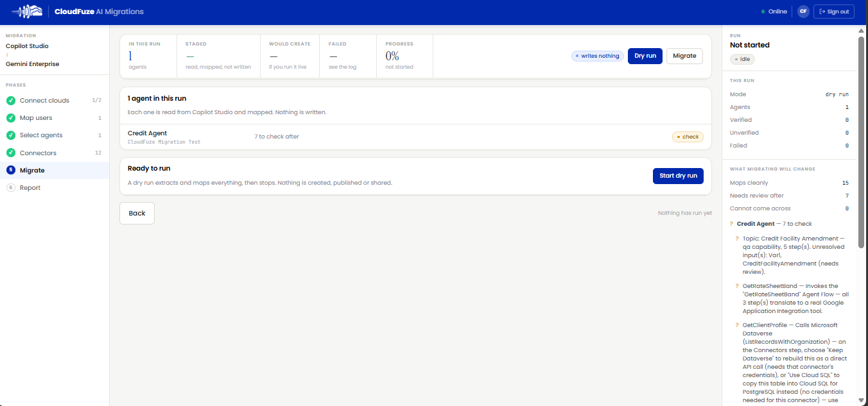Click the Progress 0% stat
Screen dimensions: 868x406
coord(405,56)
